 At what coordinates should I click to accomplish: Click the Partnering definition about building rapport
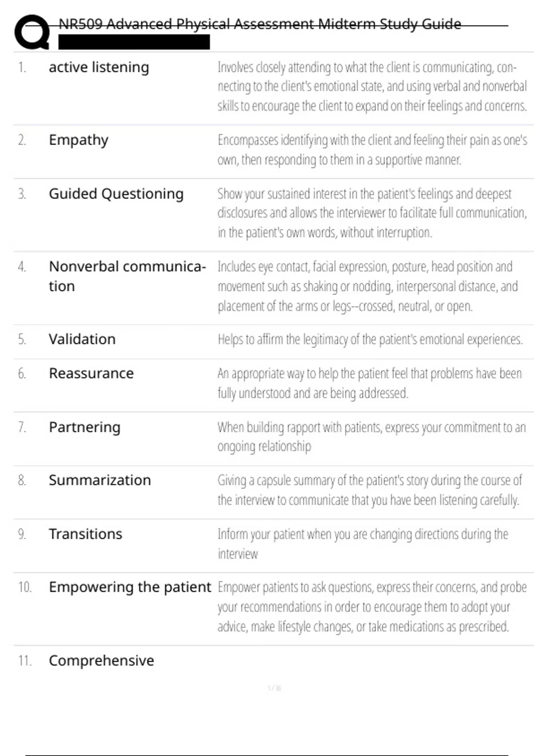click(x=371, y=437)
